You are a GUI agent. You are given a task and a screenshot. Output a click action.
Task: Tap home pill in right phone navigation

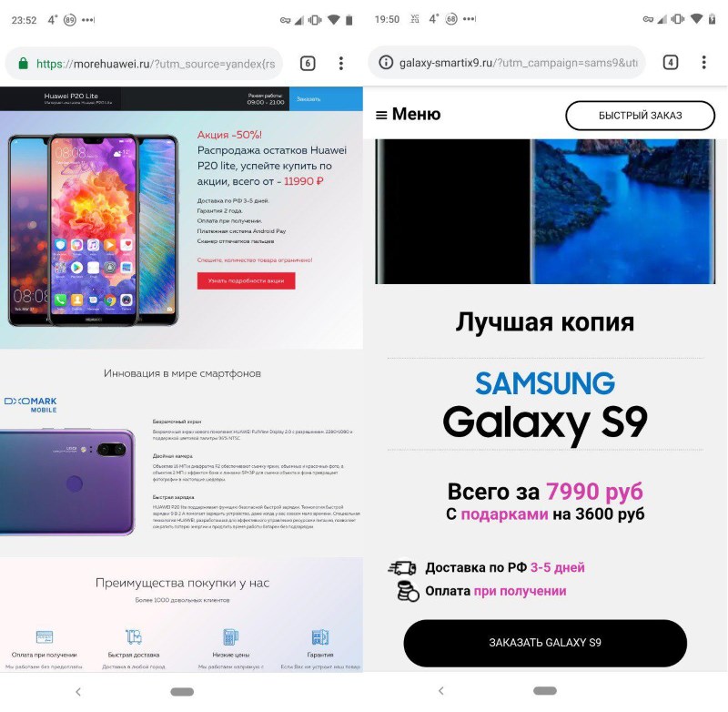545,691
